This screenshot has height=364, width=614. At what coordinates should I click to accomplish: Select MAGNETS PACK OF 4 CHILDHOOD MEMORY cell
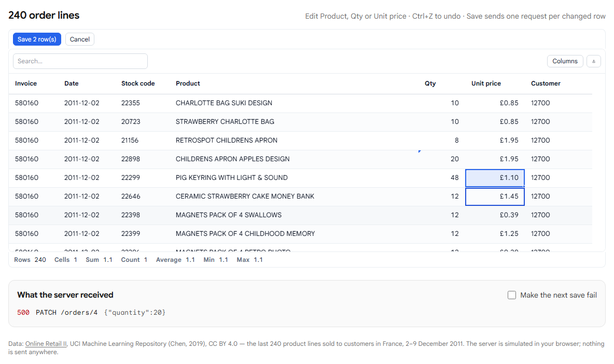[295, 234]
